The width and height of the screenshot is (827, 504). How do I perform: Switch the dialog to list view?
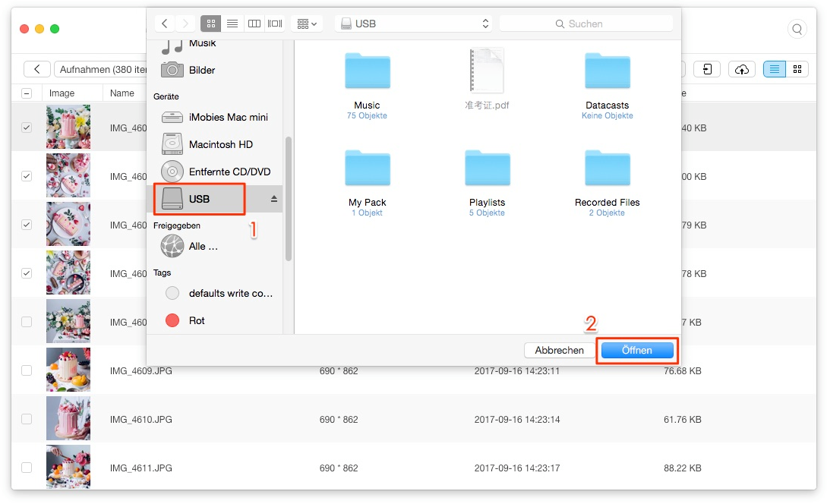(232, 23)
